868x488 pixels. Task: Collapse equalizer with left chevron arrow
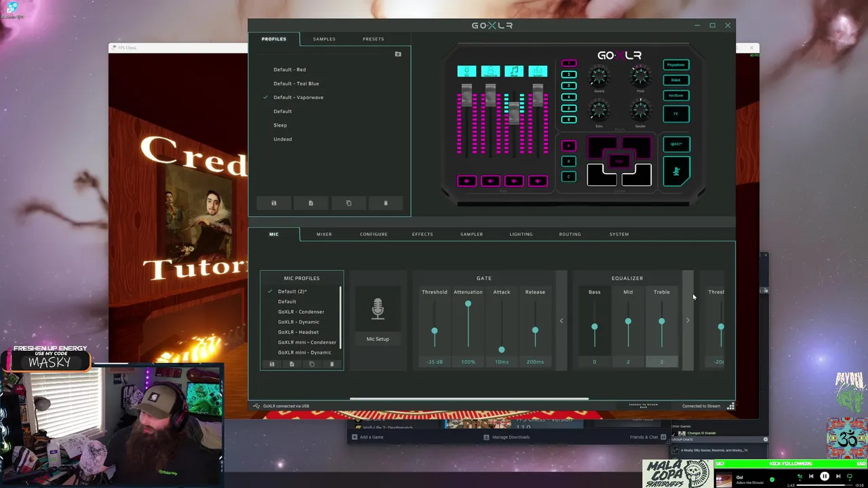(561, 321)
